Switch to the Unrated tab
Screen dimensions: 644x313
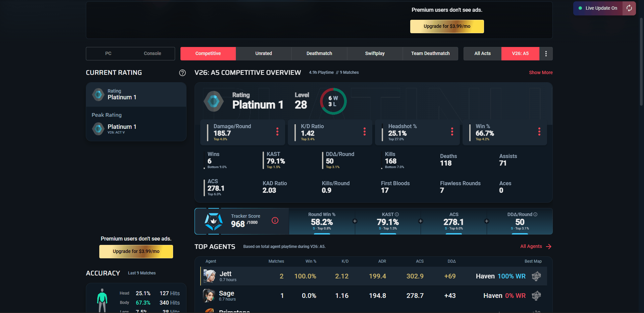point(264,54)
